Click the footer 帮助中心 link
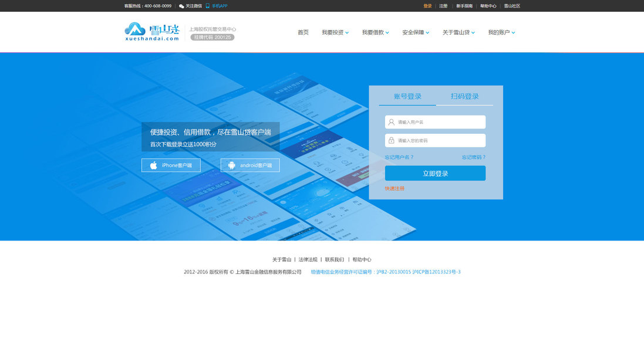644x352 pixels. pos(362,260)
